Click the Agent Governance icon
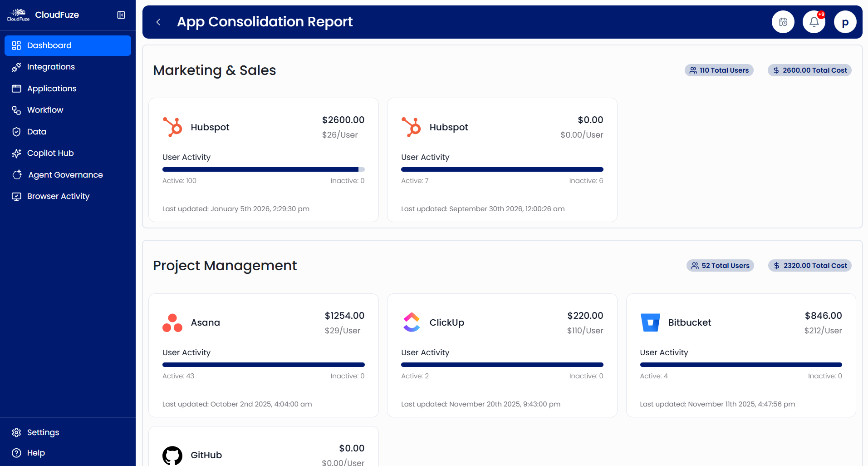Image resolution: width=868 pixels, height=466 pixels. point(17,175)
